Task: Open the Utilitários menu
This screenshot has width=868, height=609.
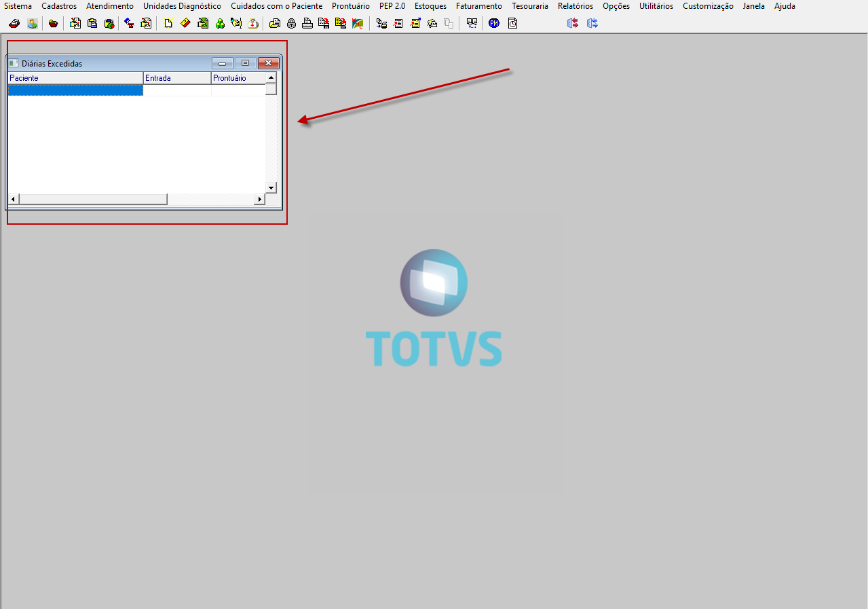Action: (x=656, y=6)
